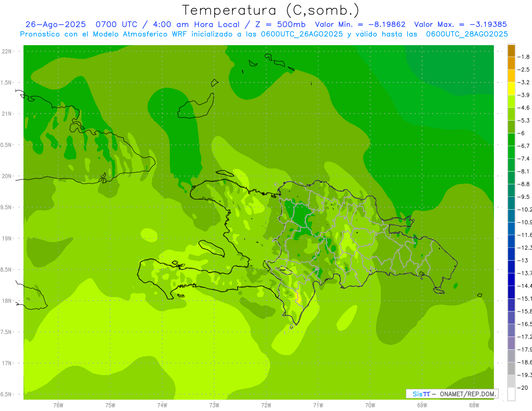Click the '76W' longitude label
532x411 pixels.
[58, 405]
